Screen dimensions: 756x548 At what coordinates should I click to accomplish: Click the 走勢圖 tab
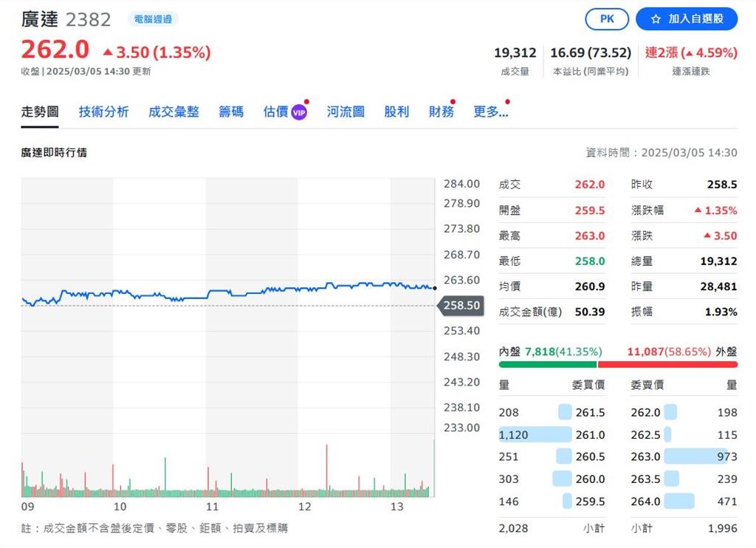click(38, 111)
